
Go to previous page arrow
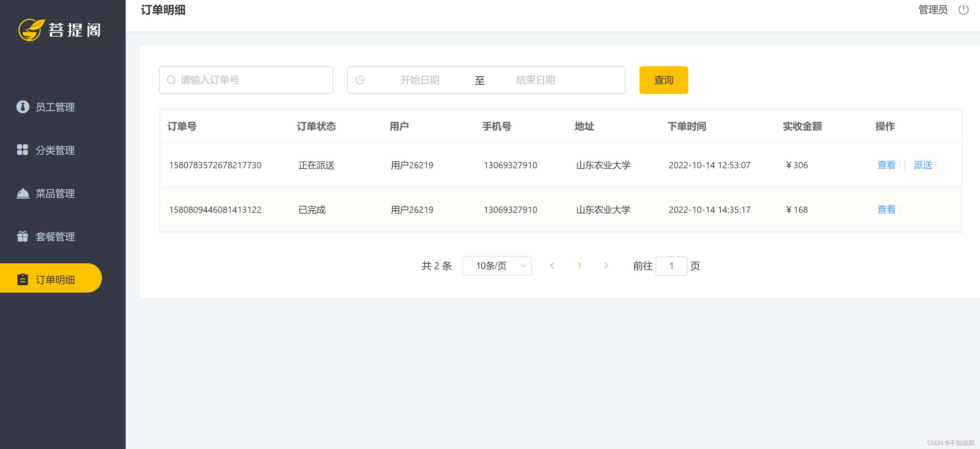tap(552, 265)
